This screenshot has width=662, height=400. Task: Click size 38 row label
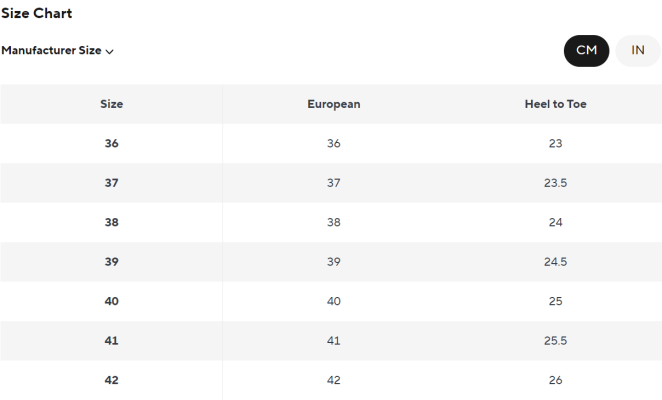click(x=111, y=222)
